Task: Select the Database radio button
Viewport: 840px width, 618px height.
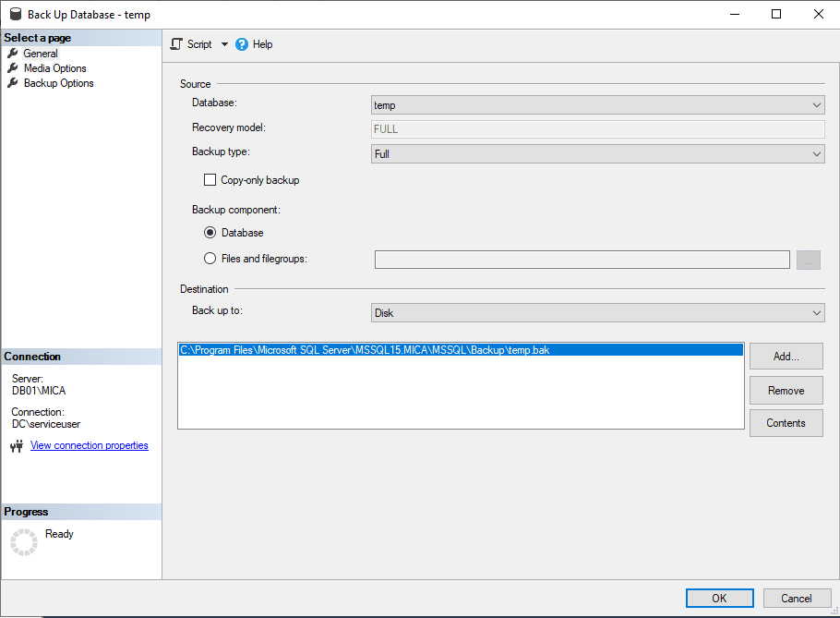Action: pyautogui.click(x=210, y=233)
